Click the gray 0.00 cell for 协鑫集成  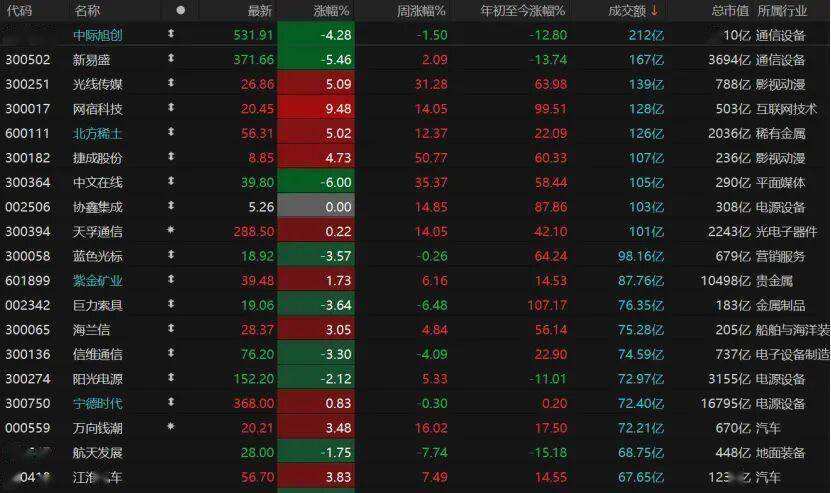coord(315,207)
